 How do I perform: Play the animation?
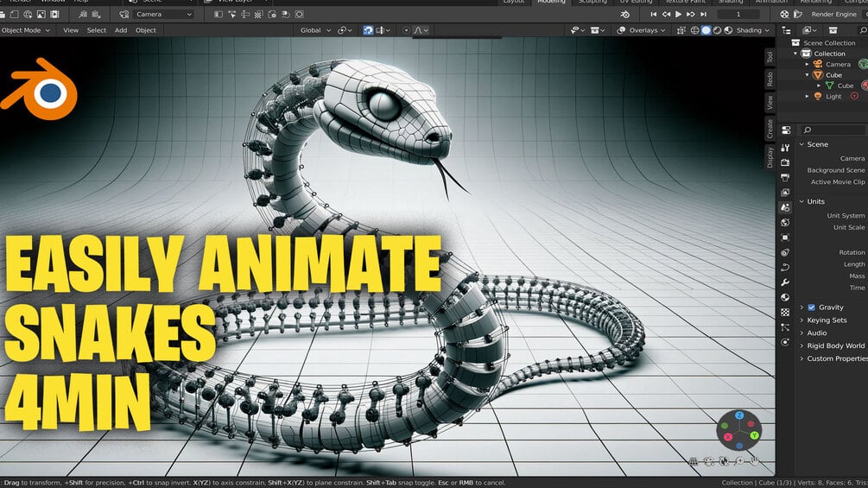point(678,15)
